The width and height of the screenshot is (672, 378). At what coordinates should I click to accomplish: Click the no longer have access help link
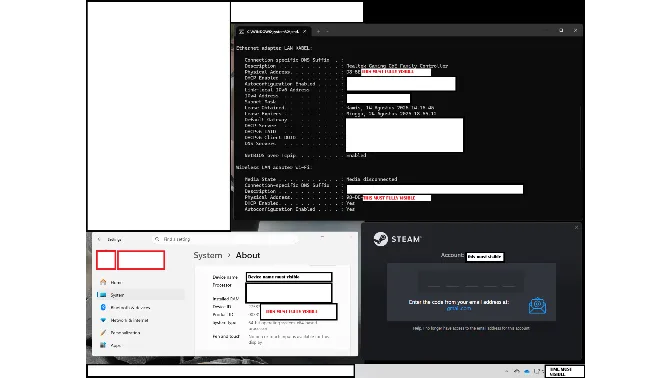(x=471, y=328)
